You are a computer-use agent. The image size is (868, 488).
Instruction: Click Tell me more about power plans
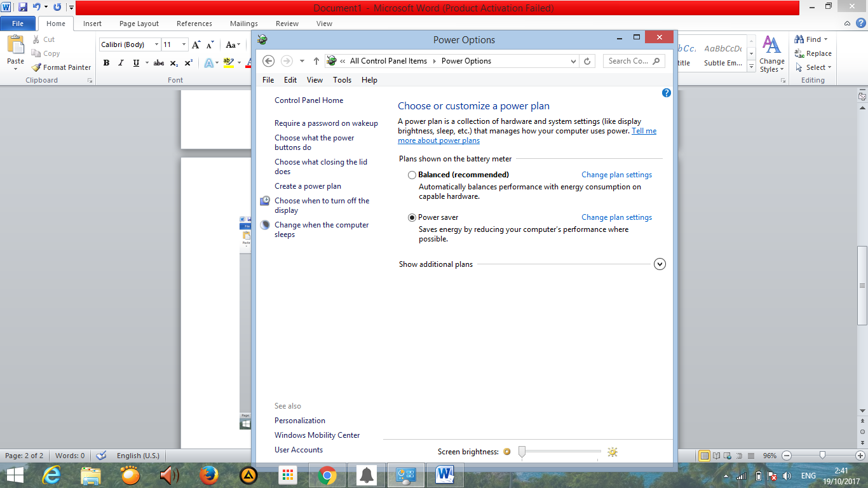(x=527, y=136)
